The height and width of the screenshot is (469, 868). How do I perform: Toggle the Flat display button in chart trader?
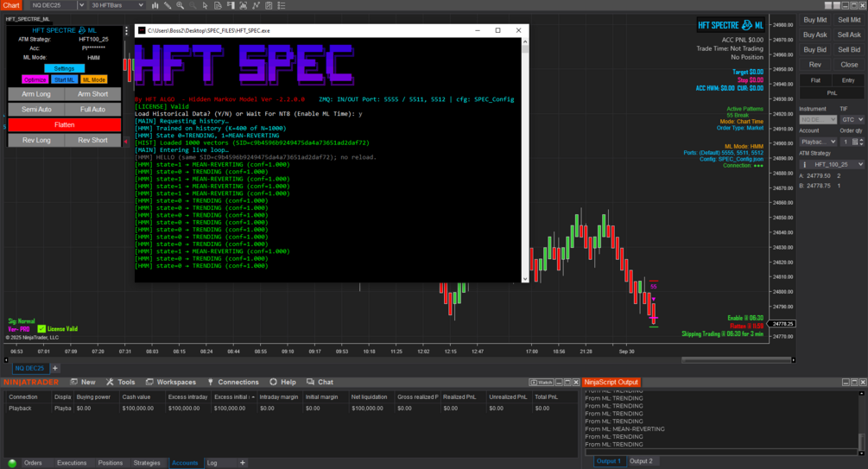click(815, 80)
